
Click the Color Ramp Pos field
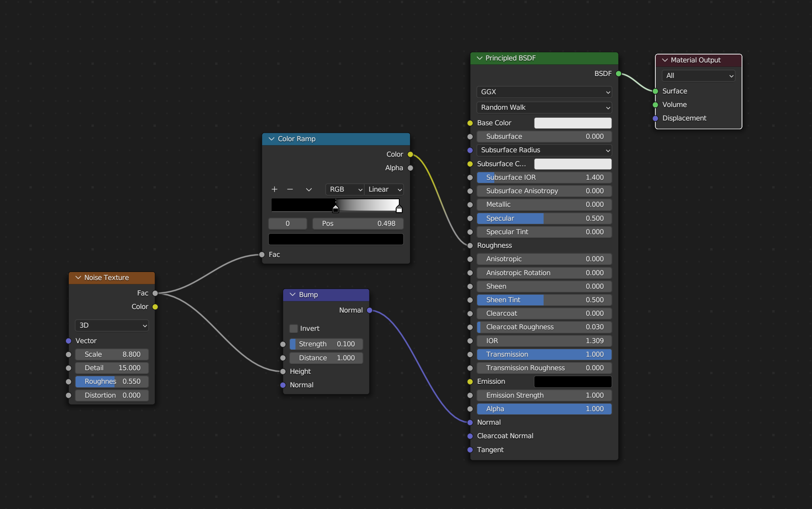coord(358,224)
